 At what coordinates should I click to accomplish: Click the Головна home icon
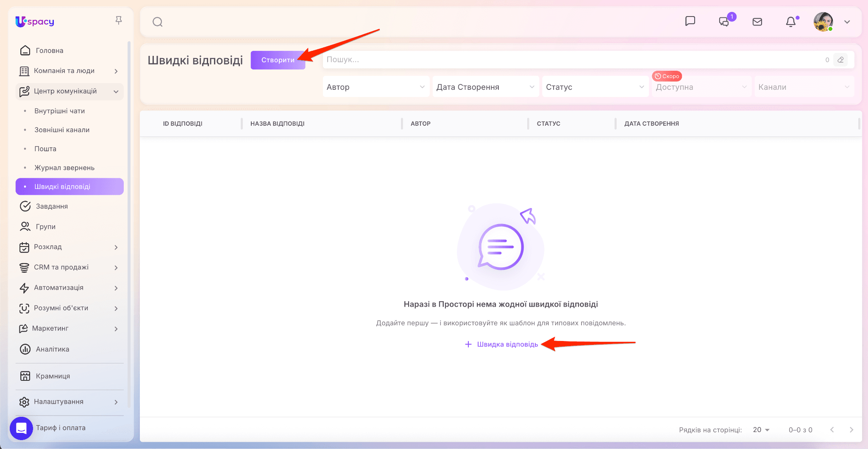tap(25, 50)
